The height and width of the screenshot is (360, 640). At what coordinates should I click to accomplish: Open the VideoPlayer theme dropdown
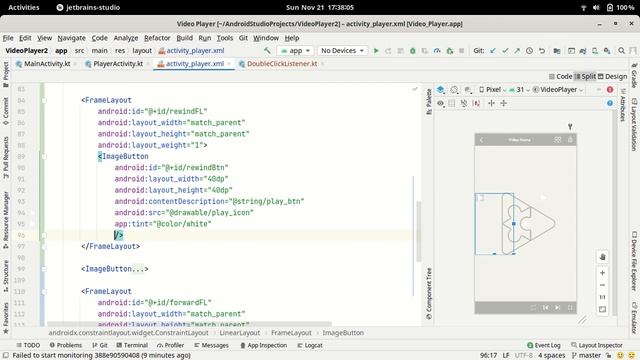[558, 89]
